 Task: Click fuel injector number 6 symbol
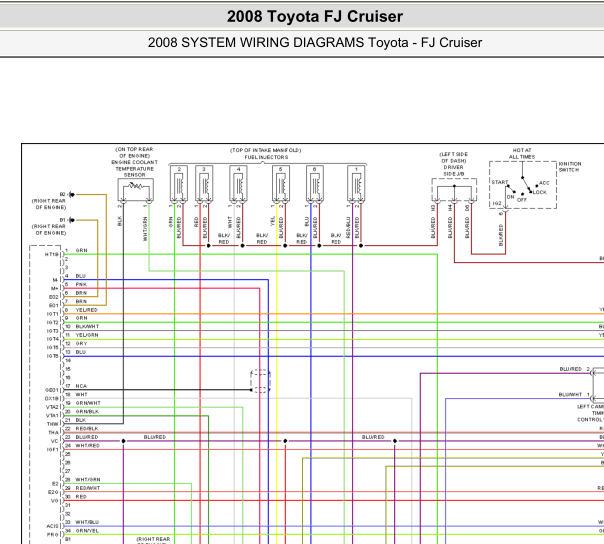click(x=315, y=184)
